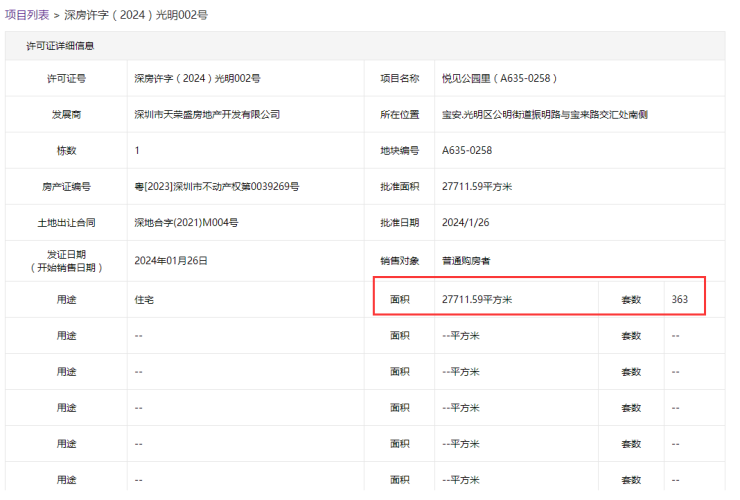The width and height of the screenshot is (740, 500).
Task: Click the 许可证号 label cell
Action: click(67, 78)
